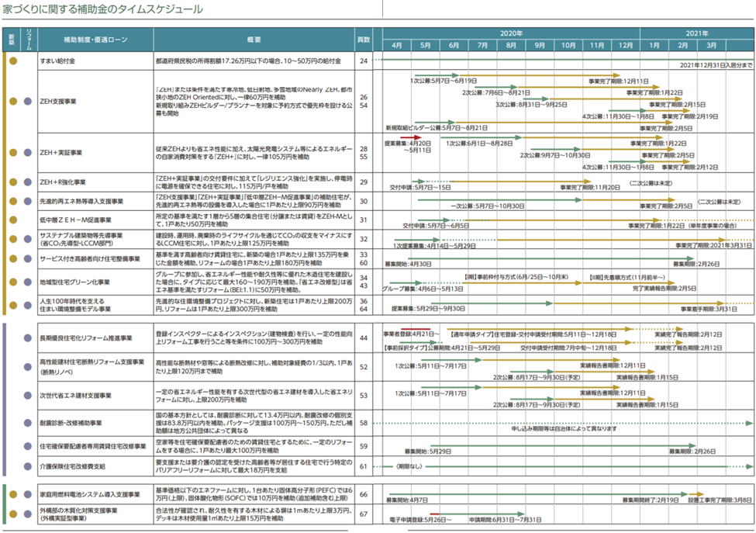Click page number 61 for 介護保険住宅改修

pos(364,466)
